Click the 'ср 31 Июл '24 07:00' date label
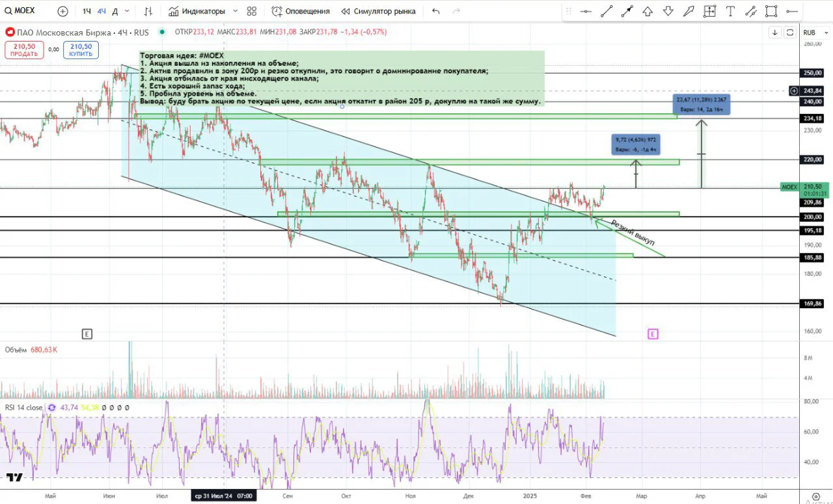The image size is (833, 504). (x=223, y=496)
